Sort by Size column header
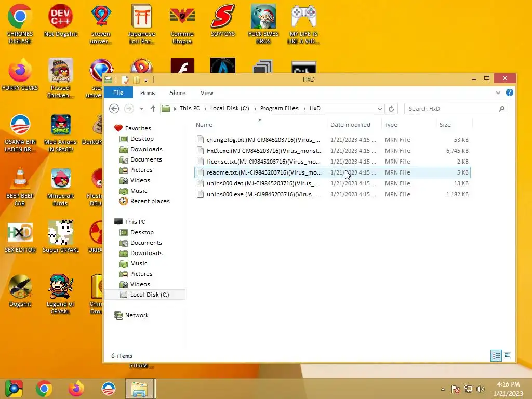This screenshot has height=399, width=532. (454, 125)
